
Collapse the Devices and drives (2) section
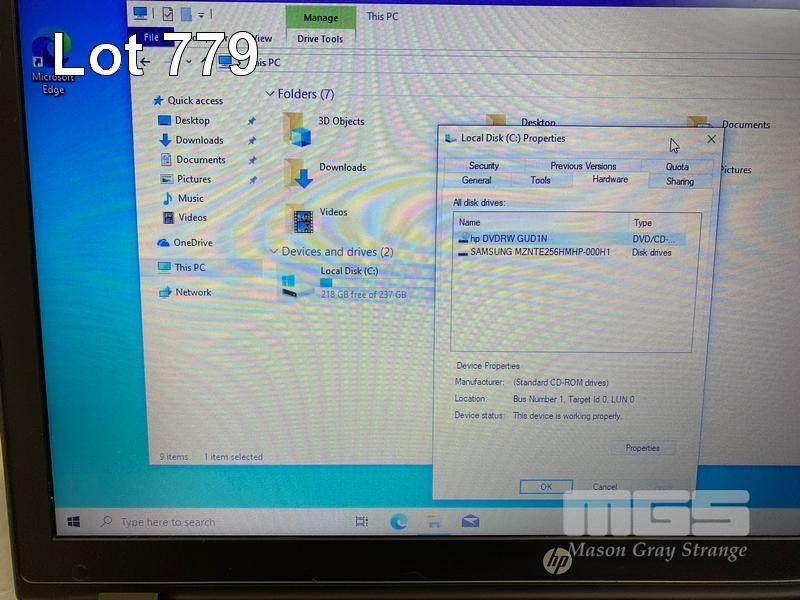[x=274, y=252]
